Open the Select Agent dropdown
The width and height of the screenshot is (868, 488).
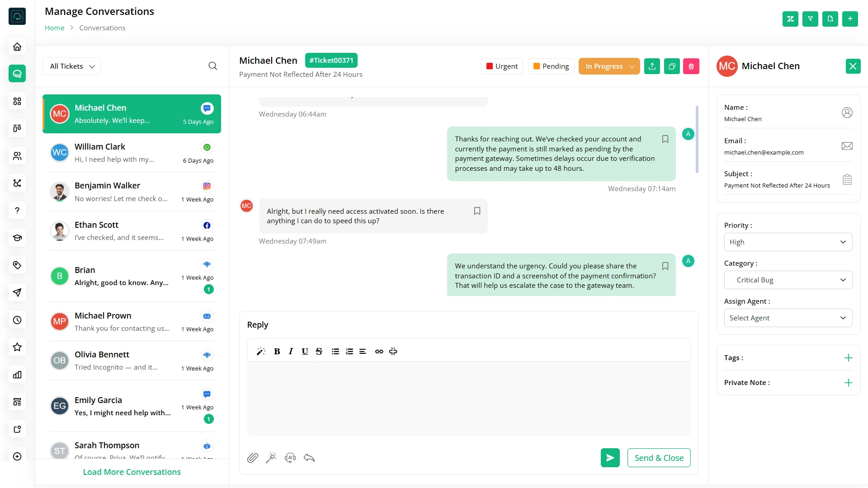pyautogui.click(x=788, y=318)
